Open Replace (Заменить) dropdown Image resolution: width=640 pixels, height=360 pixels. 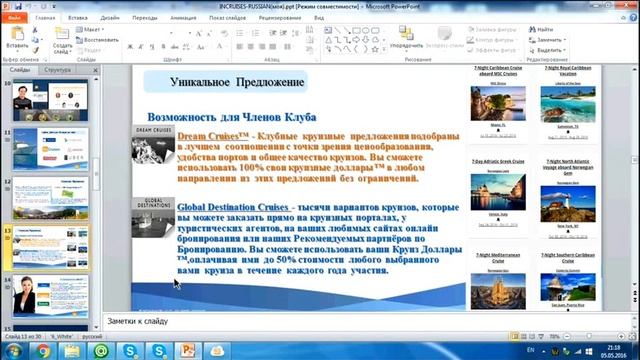pos(547,40)
